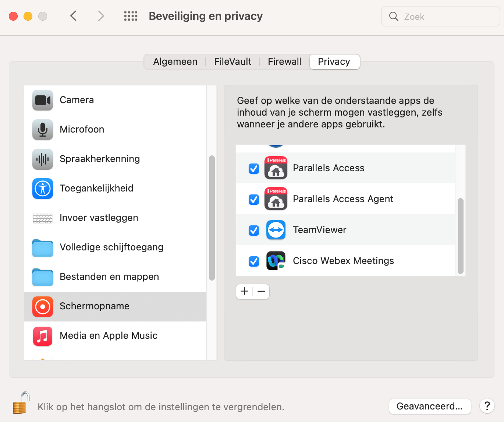Screen dimensions: 504x422
Task: Open the FileVault tab
Action: (233, 61)
